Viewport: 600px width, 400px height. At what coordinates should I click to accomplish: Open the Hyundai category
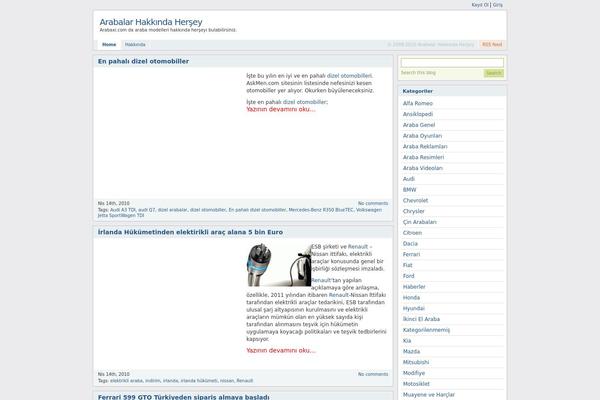click(414, 308)
